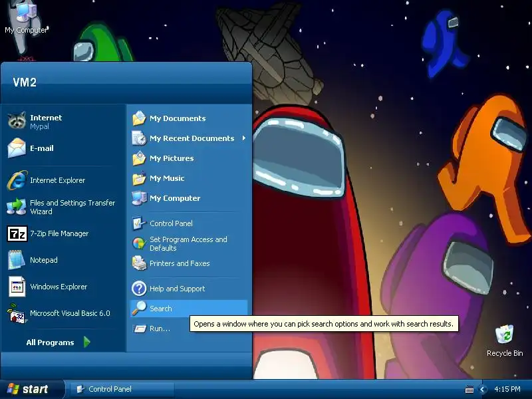The image size is (532, 399).
Task: Click the Help and Support question mark icon
Action: point(139,289)
